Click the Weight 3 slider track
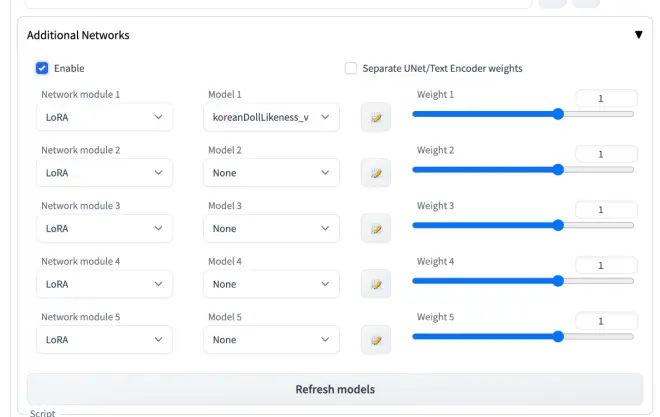Viewport: 660px width, 417px height. tap(523, 226)
